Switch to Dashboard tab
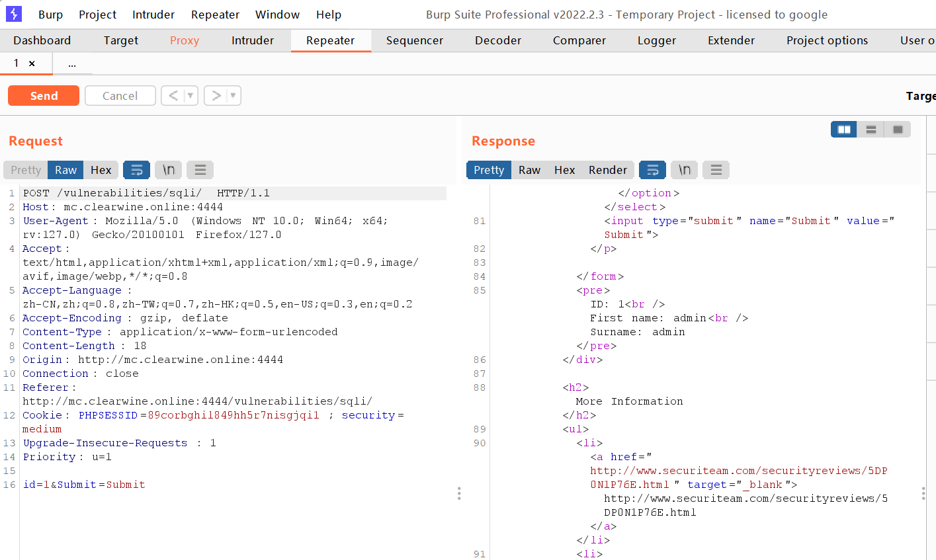 (x=42, y=40)
